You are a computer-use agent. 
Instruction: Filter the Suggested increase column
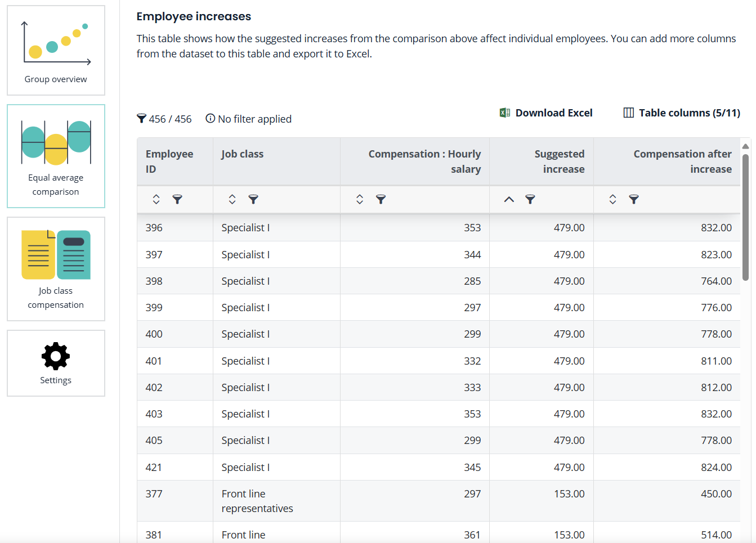point(530,199)
